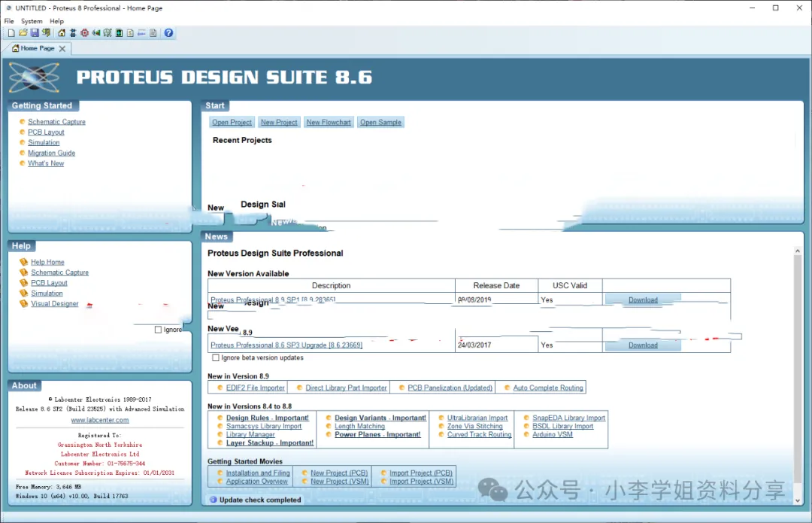
Task: Launch the 3D Visualizer toolbar icon
Action: [x=95, y=32]
